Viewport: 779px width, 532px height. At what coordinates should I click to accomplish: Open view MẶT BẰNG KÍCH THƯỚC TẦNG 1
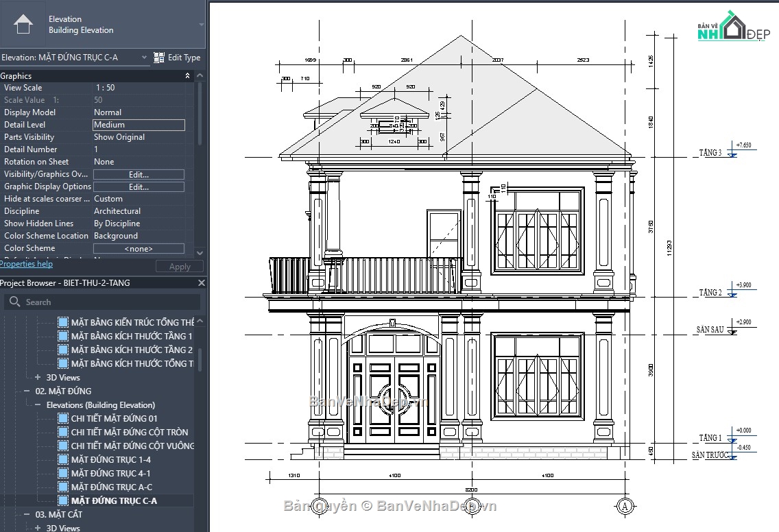pyautogui.click(x=131, y=337)
